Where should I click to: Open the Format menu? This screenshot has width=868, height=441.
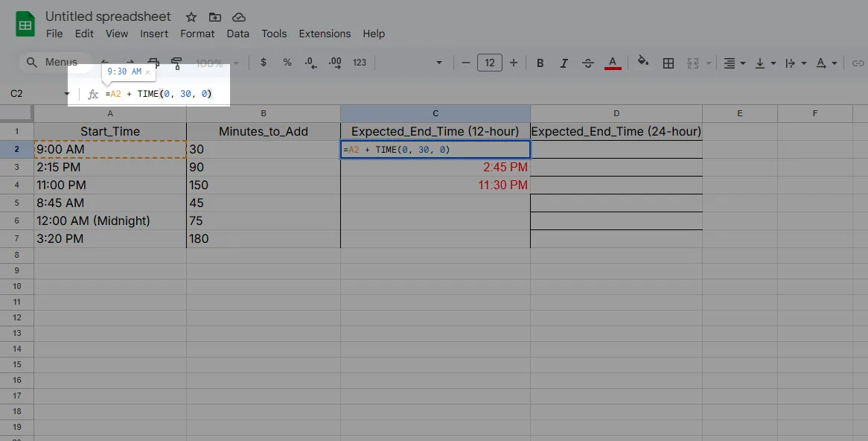click(197, 34)
